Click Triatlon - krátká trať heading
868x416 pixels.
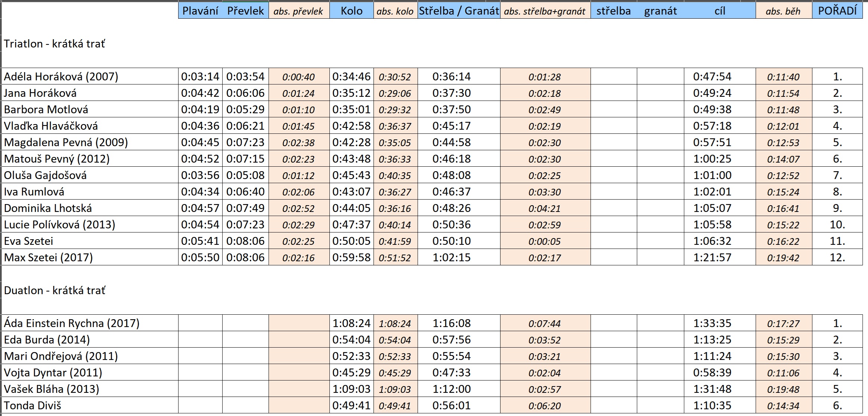coord(55,44)
